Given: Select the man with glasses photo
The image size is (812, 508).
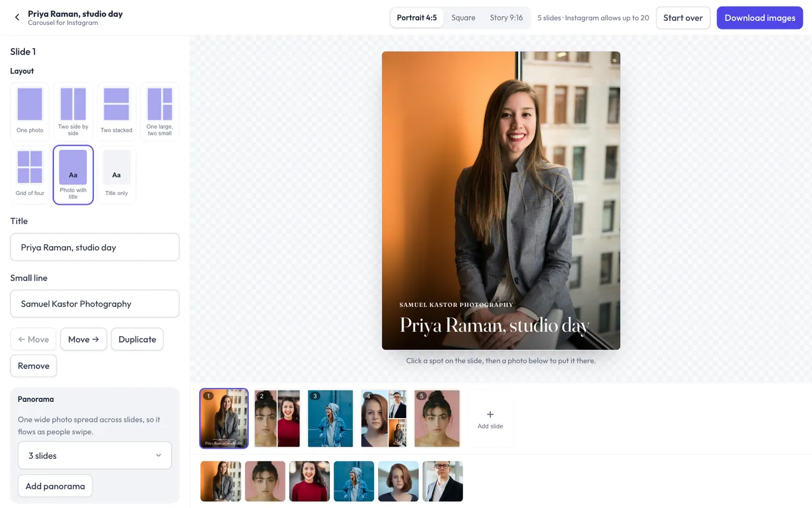Looking at the screenshot, I should point(443,481).
